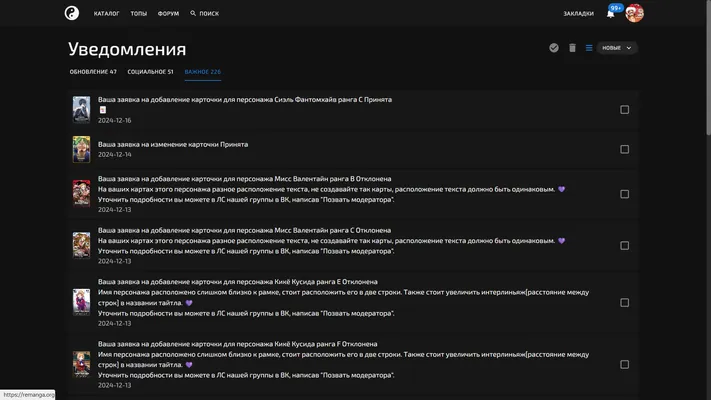The height and width of the screenshot is (400, 711).
Task: Open the Кинё Кусида ранга E thumbnail
Action: tap(82, 302)
